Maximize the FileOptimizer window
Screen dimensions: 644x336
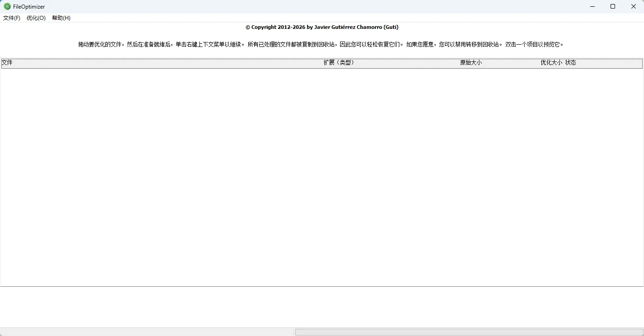click(x=613, y=6)
